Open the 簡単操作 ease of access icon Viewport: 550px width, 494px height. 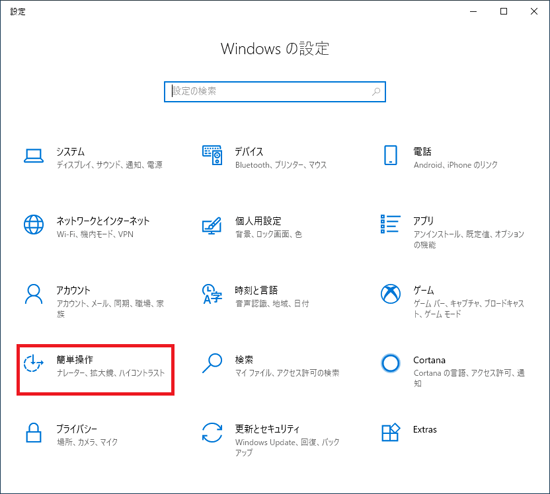33,363
